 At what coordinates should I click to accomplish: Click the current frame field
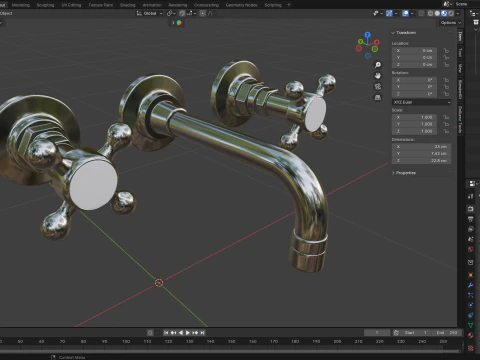(377, 333)
